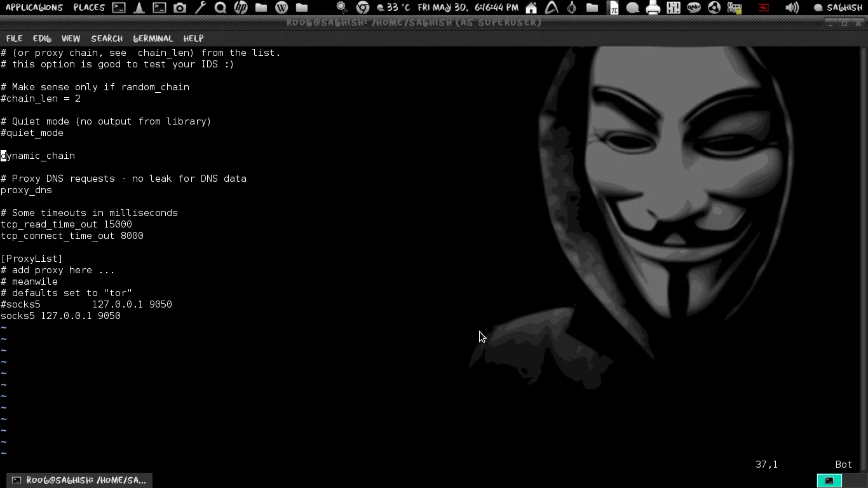This screenshot has height=488, width=868.
Task: Click '# this option is good to test' line
Action: point(118,64)
